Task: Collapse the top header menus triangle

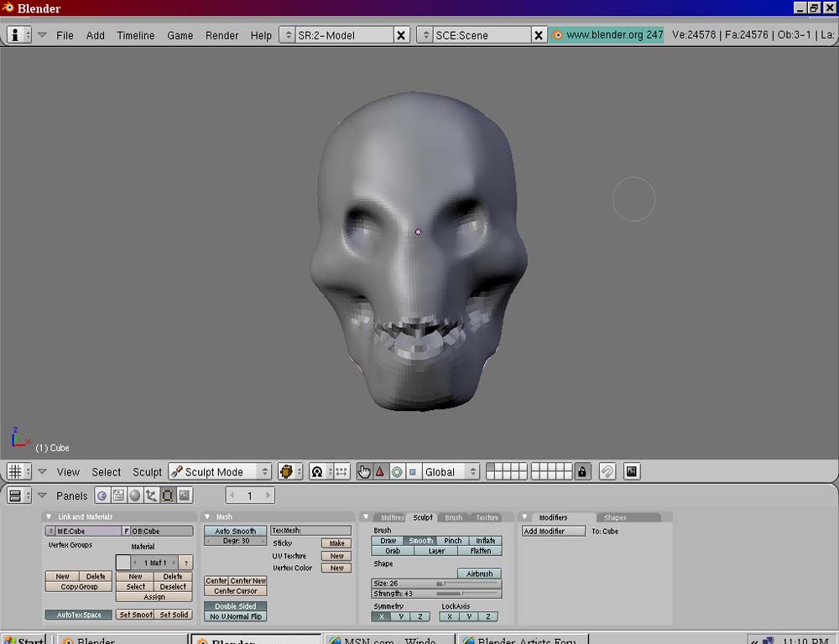Action: click(42, 35)
